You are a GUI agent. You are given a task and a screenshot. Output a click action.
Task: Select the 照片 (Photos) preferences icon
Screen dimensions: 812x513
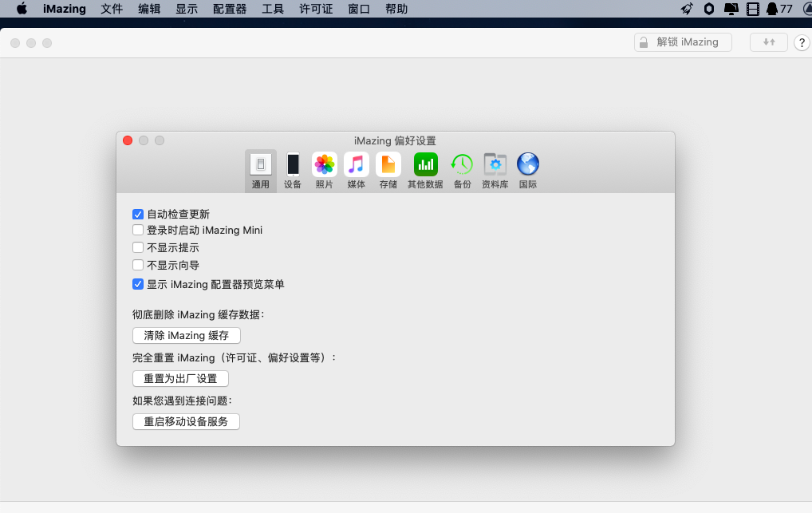pyautogui.click(x=325, y=165)
